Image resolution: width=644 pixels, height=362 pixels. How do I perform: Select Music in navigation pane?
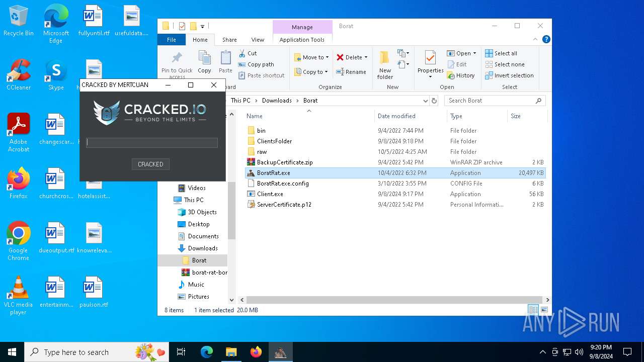click(x=196, y=285)
